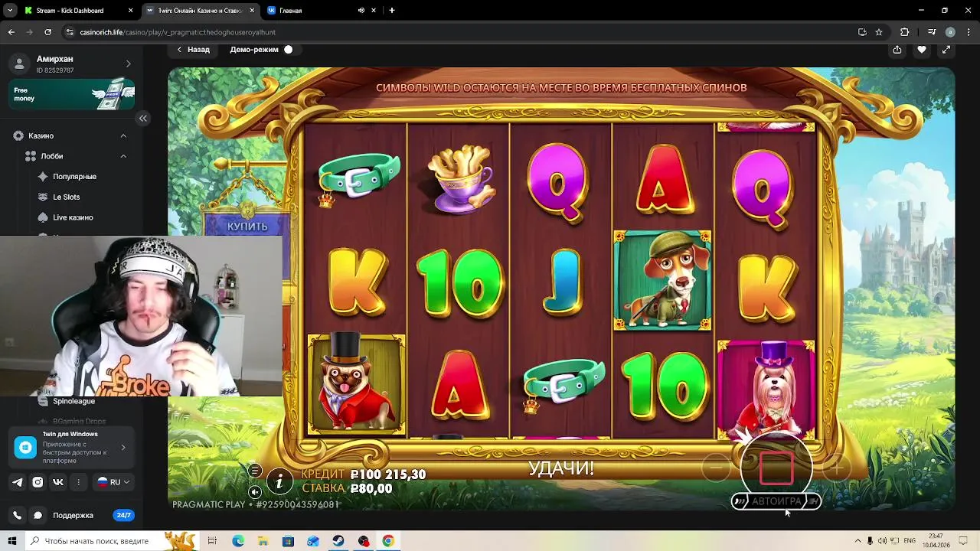
Task: Click the КУПИТЬ buy feature sign
Action: [x=247, y=227]
